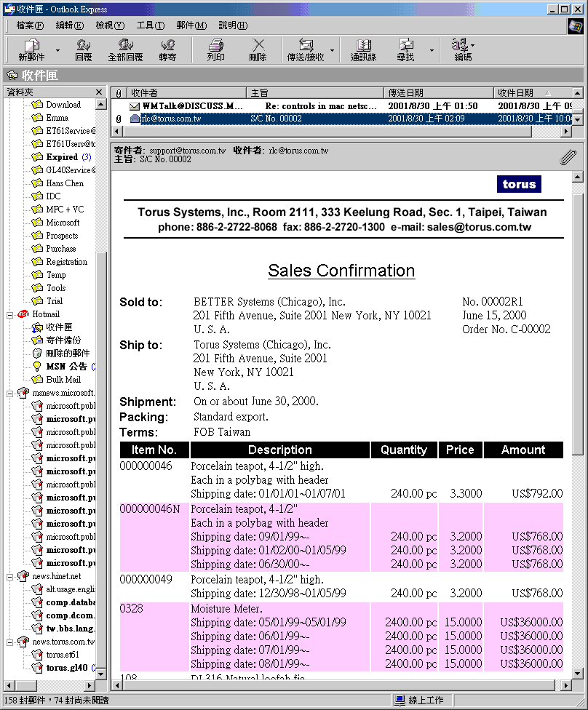Collapse the Hotmail account tree
Screen dimensions: 588x710
tap(10, 315)
